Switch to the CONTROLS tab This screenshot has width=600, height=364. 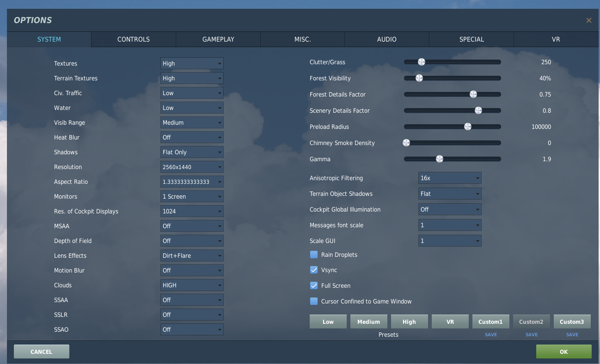click(x=134, y=39)
